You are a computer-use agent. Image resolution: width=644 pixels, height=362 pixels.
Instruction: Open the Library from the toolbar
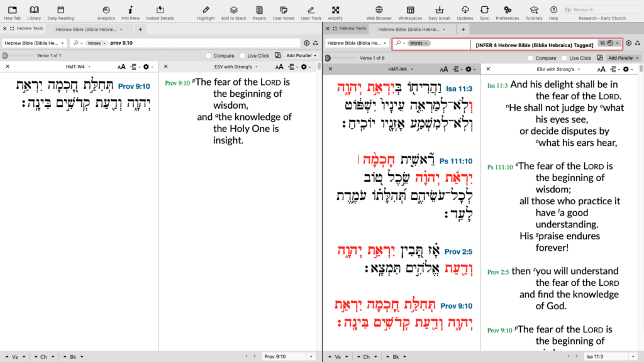pyautogui.click(x=34, y=12)
